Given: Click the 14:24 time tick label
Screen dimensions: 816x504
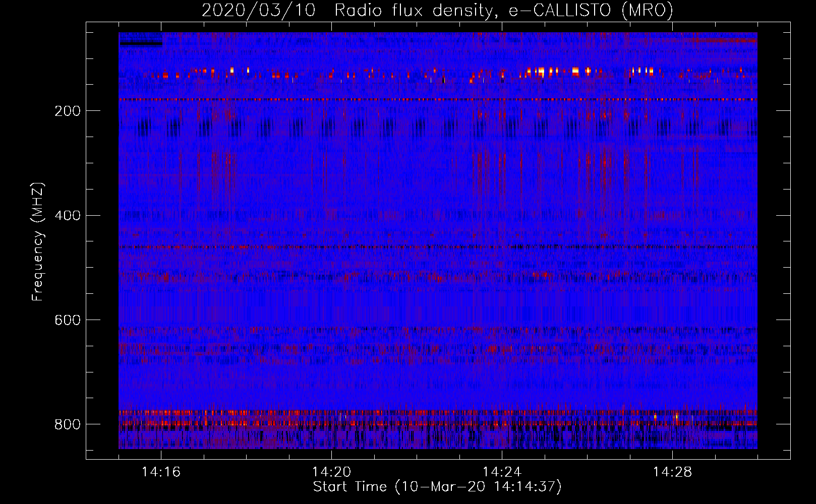Looking at the screenshot, I should tap(502, 472).
